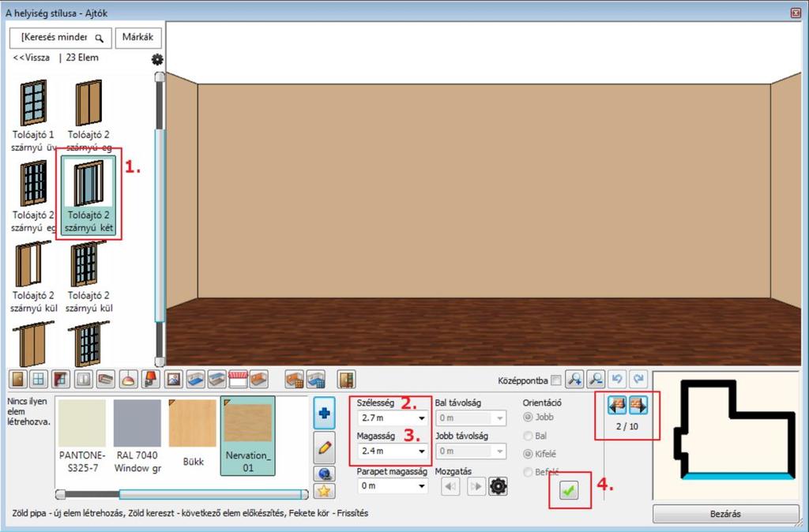Close the A helyiség stílusa window
Viewport: 809px width, 532px height.
tap(796, 13)
